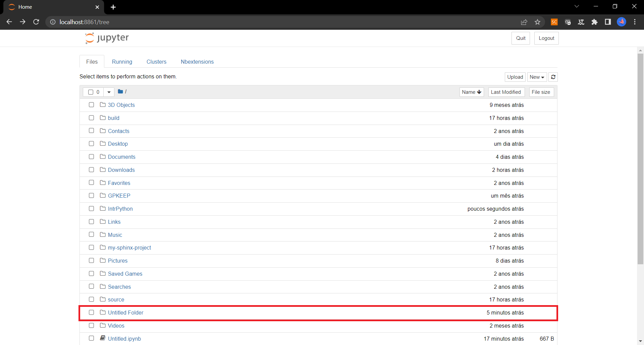Sort by File size

click(x=541, y=92)
